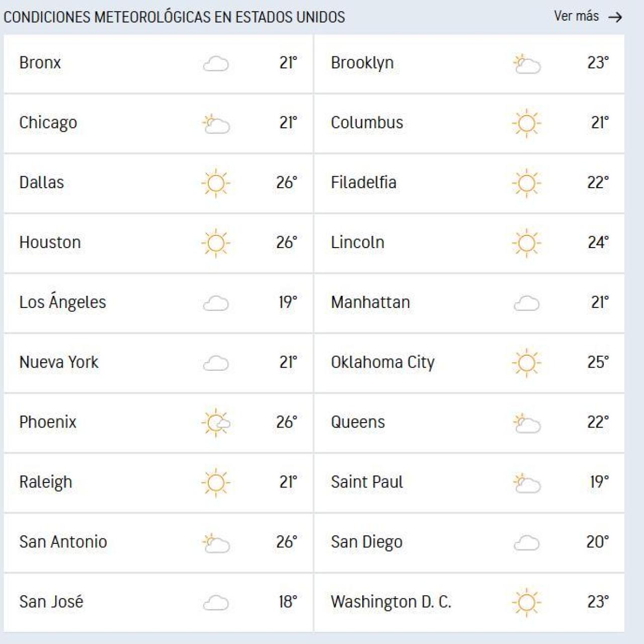The width and height of the screenshot is (644, 644).
Task: Click the sun-behind-cloud icon for Phoenix
Action: click(215, 423)
